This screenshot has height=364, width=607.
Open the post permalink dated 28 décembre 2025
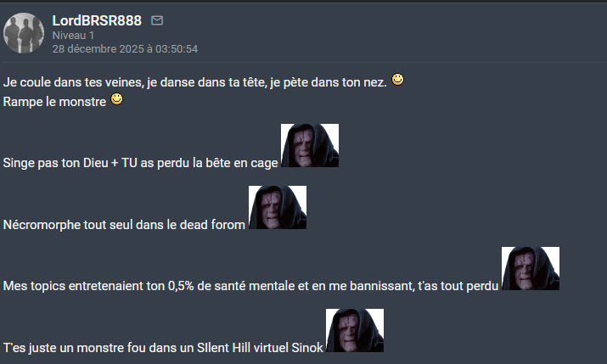[x=125, y=49]
